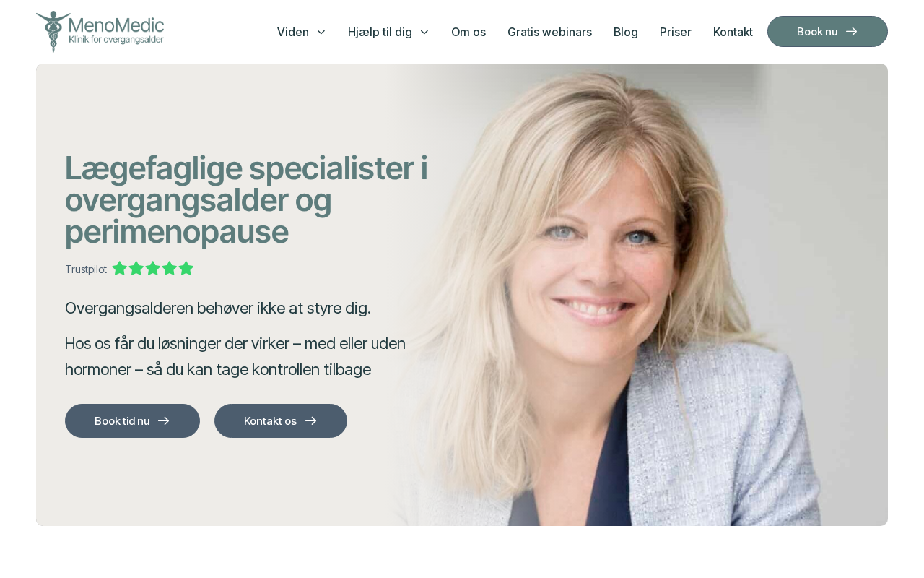
Task: Click the Book tid nu button
Action: coord(132,420)
